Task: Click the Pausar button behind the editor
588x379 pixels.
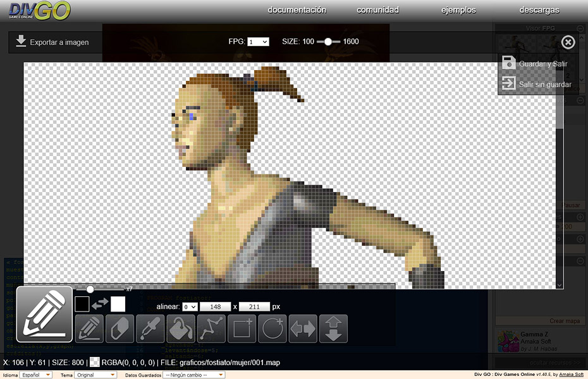Action: [570, 205]
